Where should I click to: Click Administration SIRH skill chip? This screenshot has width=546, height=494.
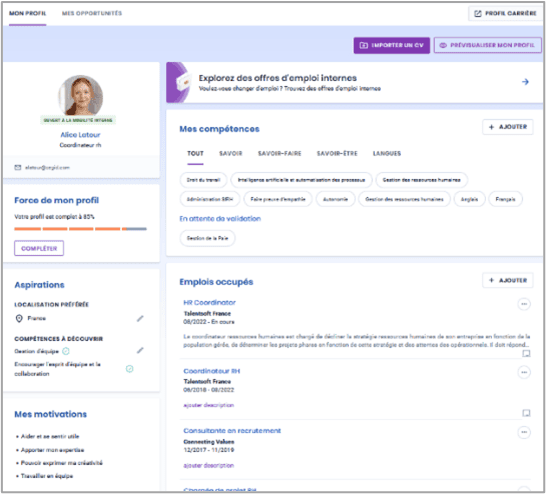pyautogui.click(x=210, y=199)
